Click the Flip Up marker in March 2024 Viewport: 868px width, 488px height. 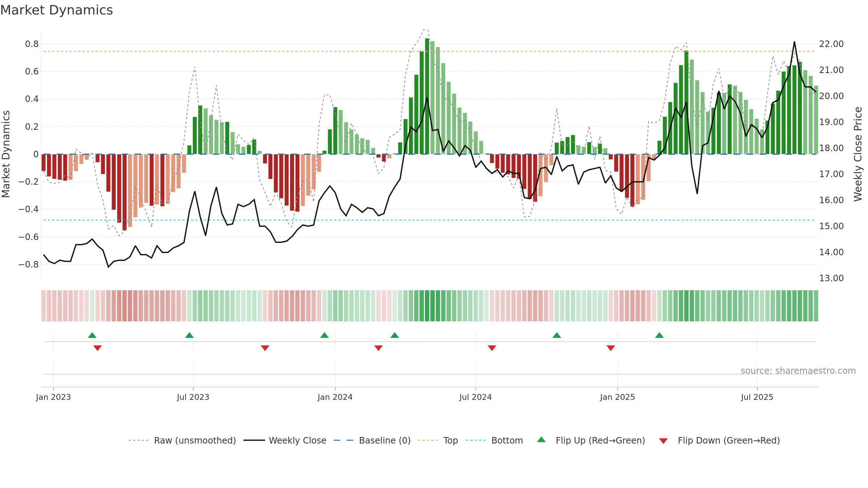pos(395,335)
